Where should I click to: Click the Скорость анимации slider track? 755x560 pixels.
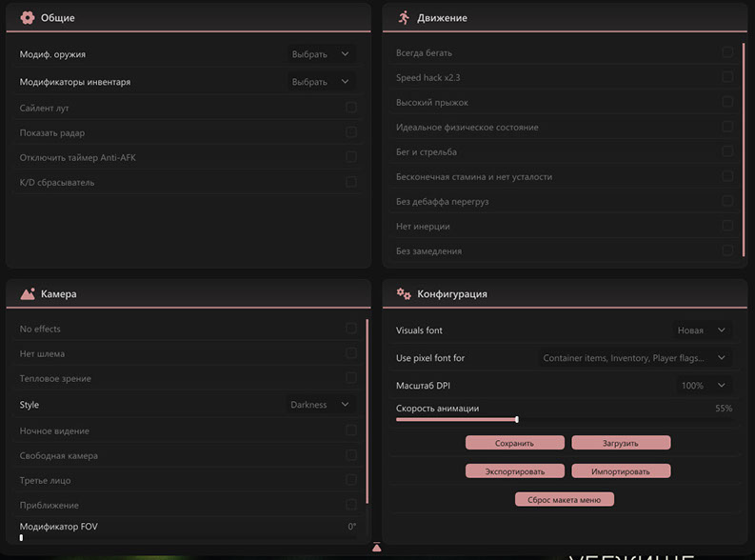[x=562, y=419]
